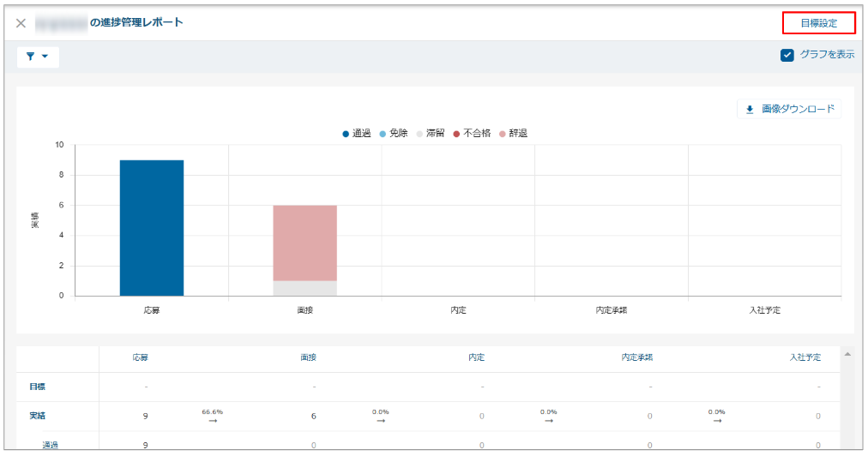Close the progress report with X icon
This screenshot has height=456, width=868.
click(21, 23)
